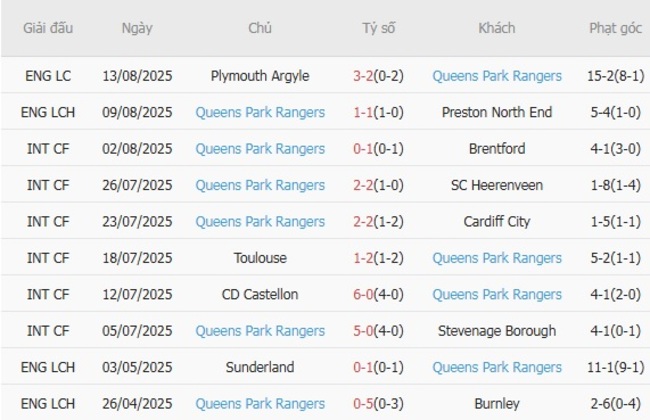The image size is (650, 420).
Task: Click the SC Heerenveen opponent name
Action: [x=497, y=185]
